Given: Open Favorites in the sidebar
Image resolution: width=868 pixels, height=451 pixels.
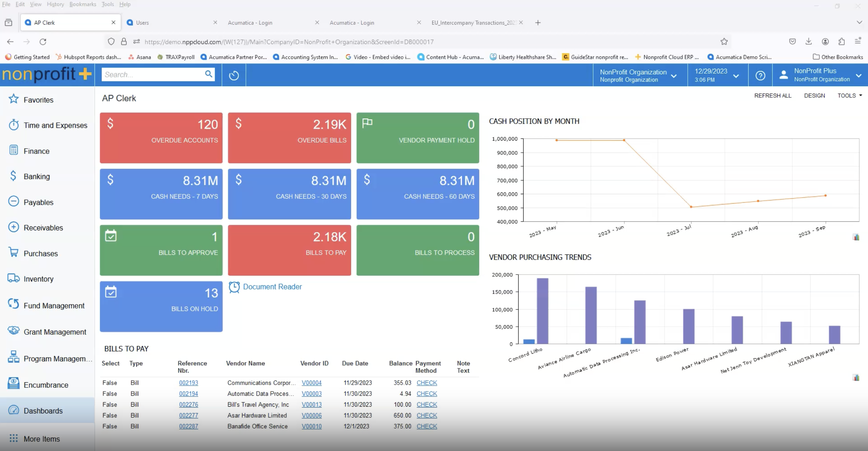Looking at the screenshot, I should [x=38, y=100].
